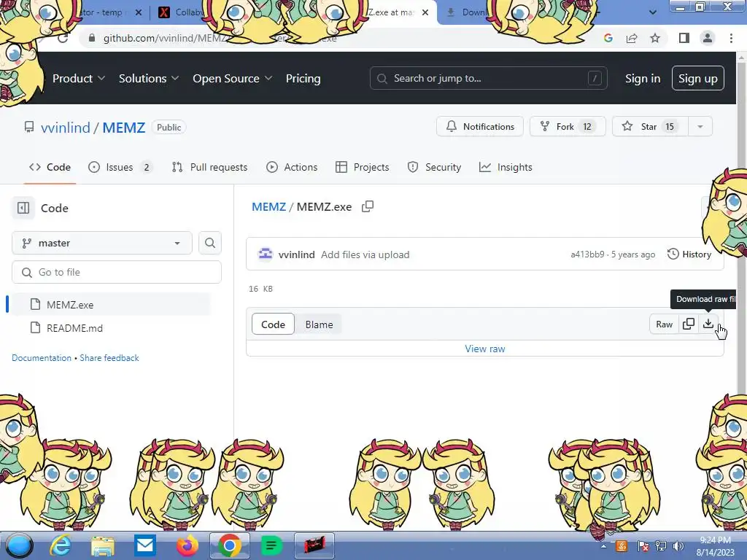Click the Sign up button
747x560 pixels.
(698, 78)
